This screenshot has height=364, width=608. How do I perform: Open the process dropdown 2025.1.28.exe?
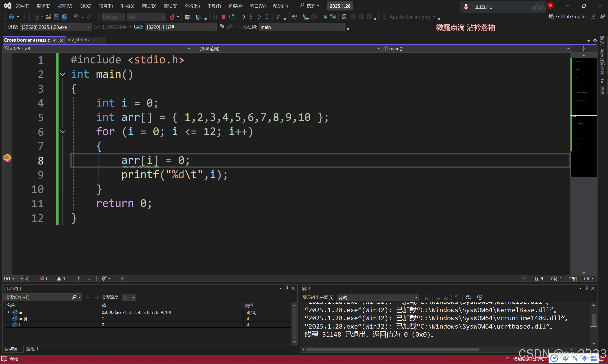pyautogui.click(x=88, y=27)
